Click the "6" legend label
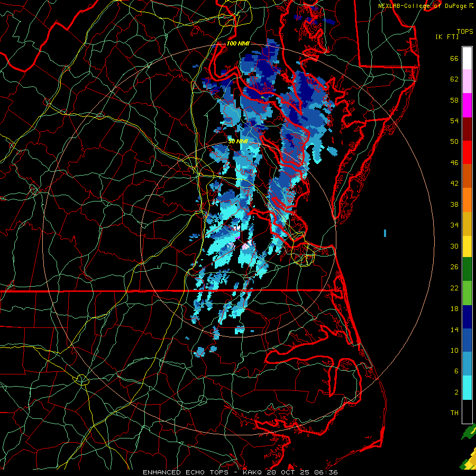Viewport: 476px width, 476px height. coord(456,371)
